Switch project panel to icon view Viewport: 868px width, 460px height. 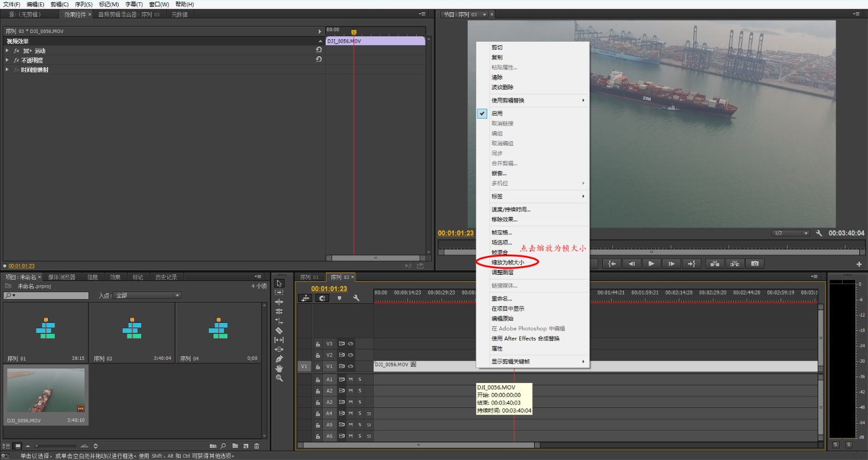[17, 446]
